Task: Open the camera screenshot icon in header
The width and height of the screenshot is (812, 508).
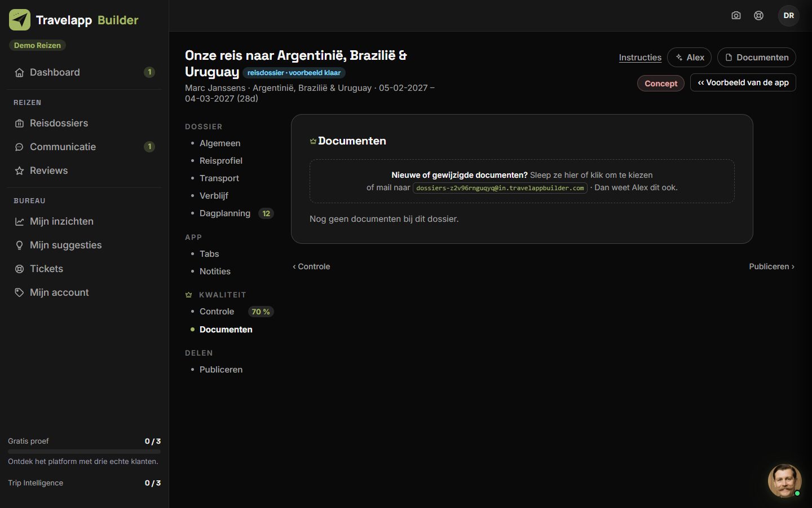Action: [x=736, y=15]
